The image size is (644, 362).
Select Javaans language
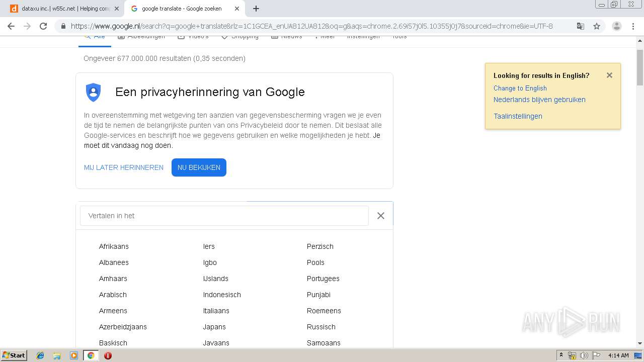pos(216,343)
